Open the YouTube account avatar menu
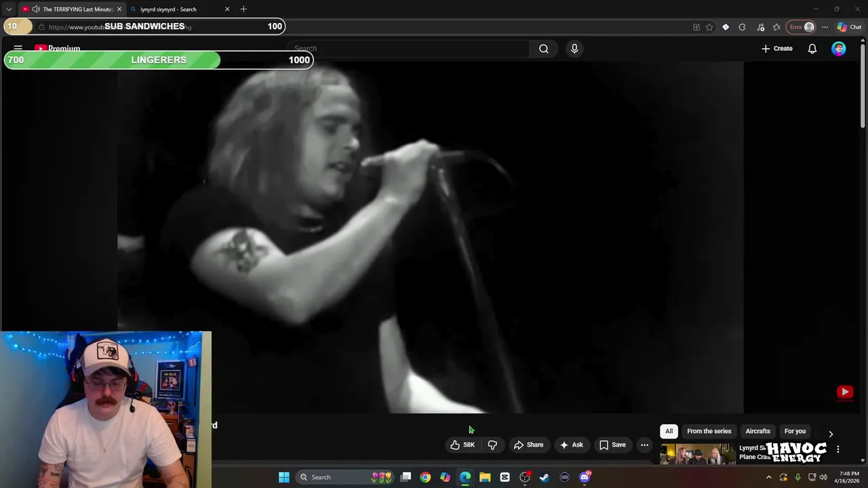Viewport: 868px width, 488px height. click(839, 49)
